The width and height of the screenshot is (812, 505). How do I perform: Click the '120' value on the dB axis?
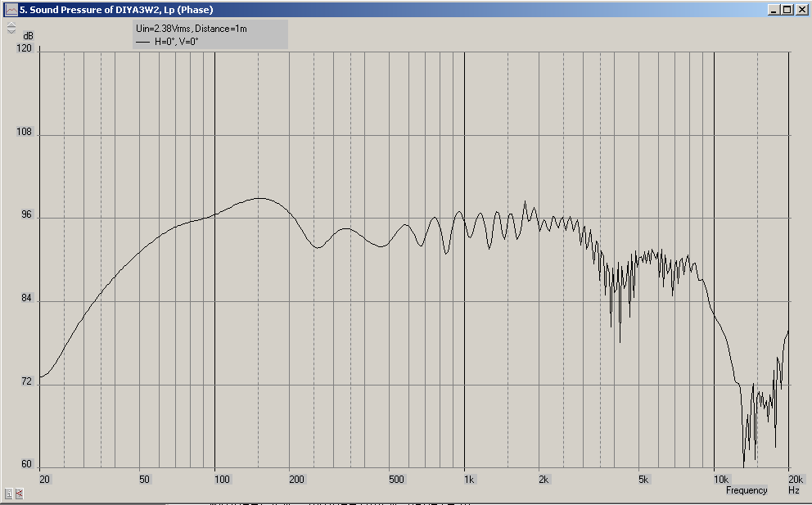pyautogui.click(x=24, y=48)
